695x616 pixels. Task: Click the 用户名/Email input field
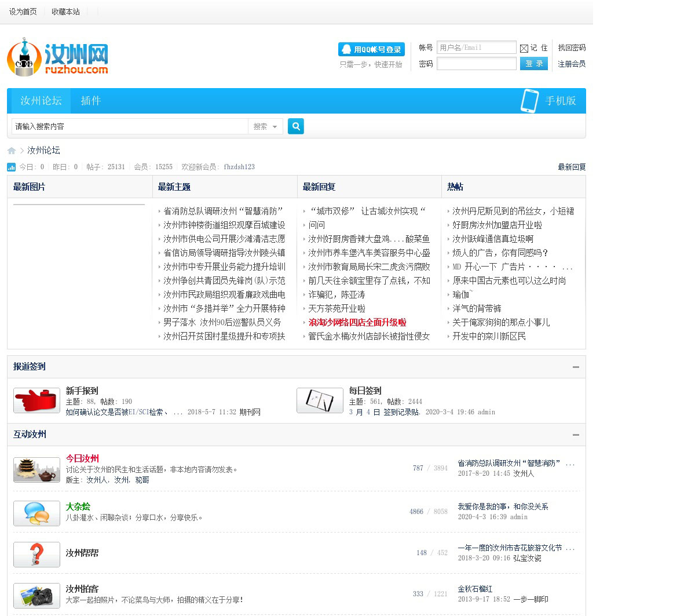coord(476,48)
